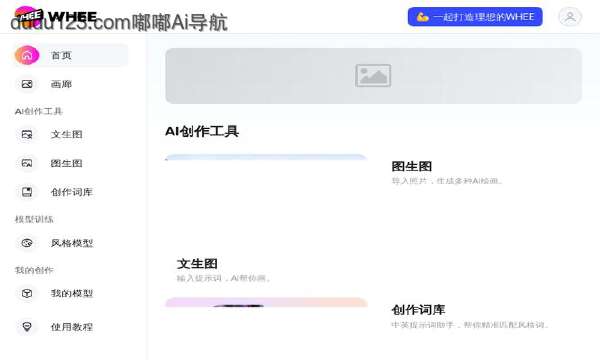
Task: Open the 我的模型 cube icon
Action: pyautogui.click(x=27, y=293)
